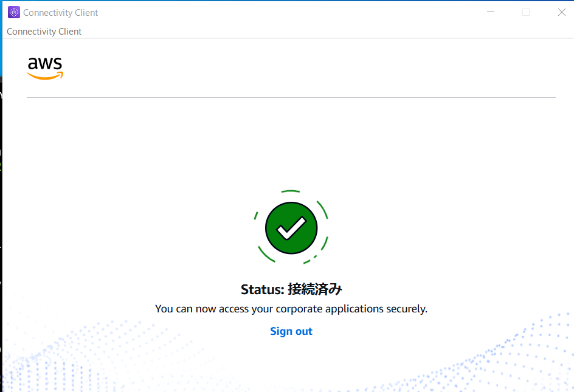The width and height of the screenshot is (574, 392).
Task: Close the Connectivity Client window
Action: pyautogui.click(x=561, y=12)
